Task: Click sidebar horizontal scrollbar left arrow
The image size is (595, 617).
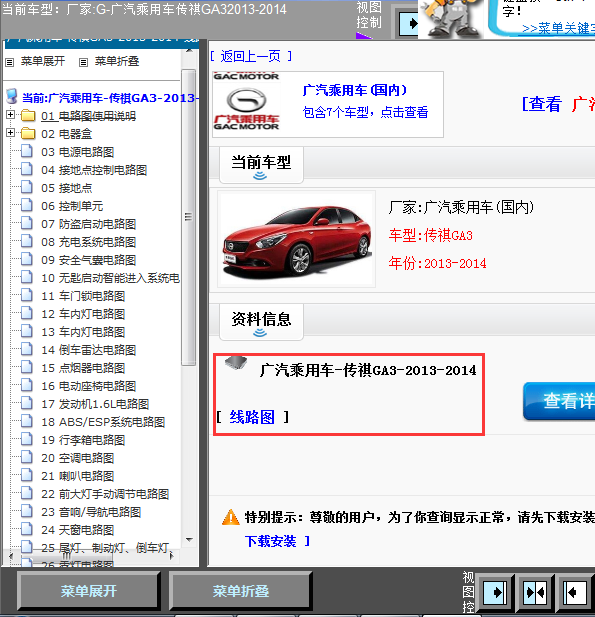Action: point(11,556)
